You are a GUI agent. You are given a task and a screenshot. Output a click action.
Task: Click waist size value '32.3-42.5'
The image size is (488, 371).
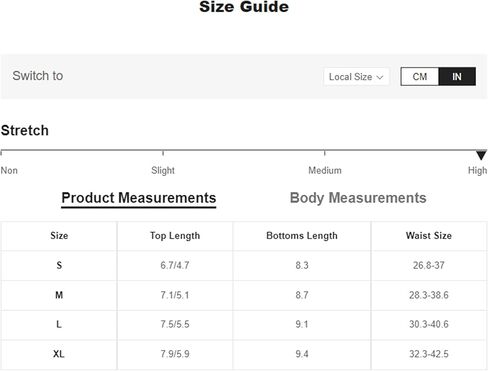click(x=429, y=354)
